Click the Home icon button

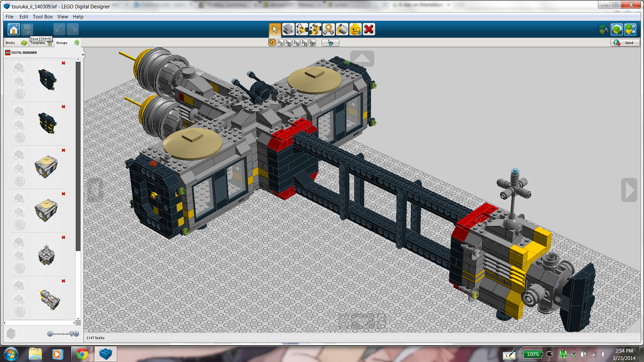tap(13, 29)
